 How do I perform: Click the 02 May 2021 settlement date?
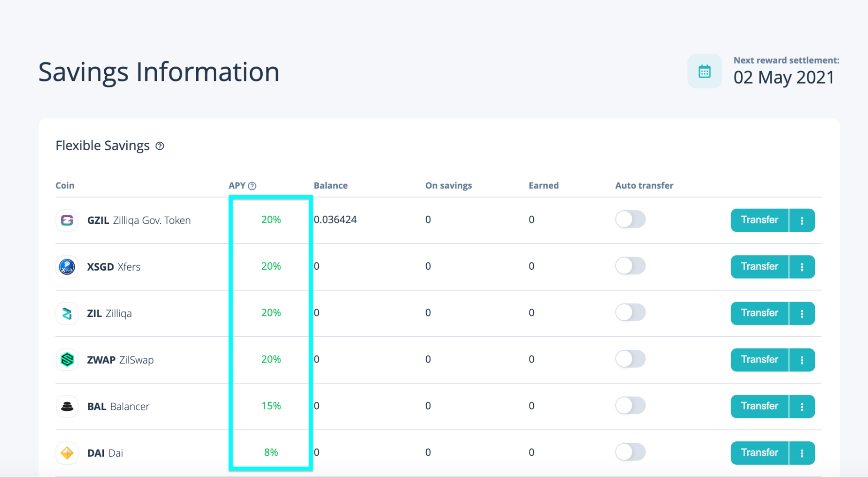pyautogui.click(x=784, y=78)
